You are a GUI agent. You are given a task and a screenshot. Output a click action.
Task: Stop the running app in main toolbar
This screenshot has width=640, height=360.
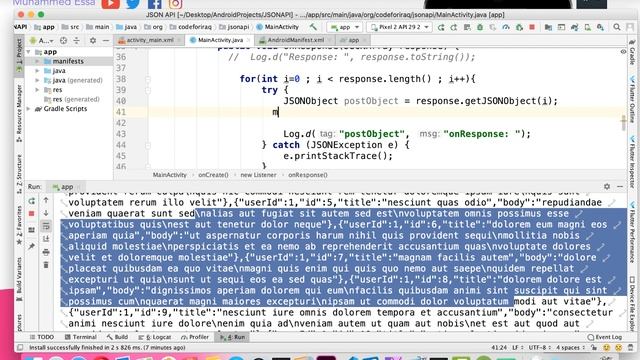point(532,27)
